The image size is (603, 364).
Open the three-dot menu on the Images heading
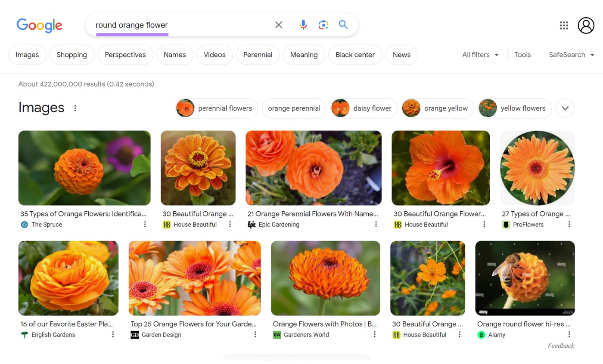pos(75,108)
